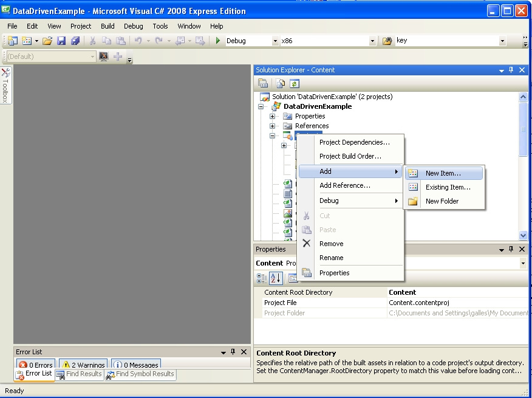
Task: Click the New Folder icon in submenu
Action: point(413,201)
